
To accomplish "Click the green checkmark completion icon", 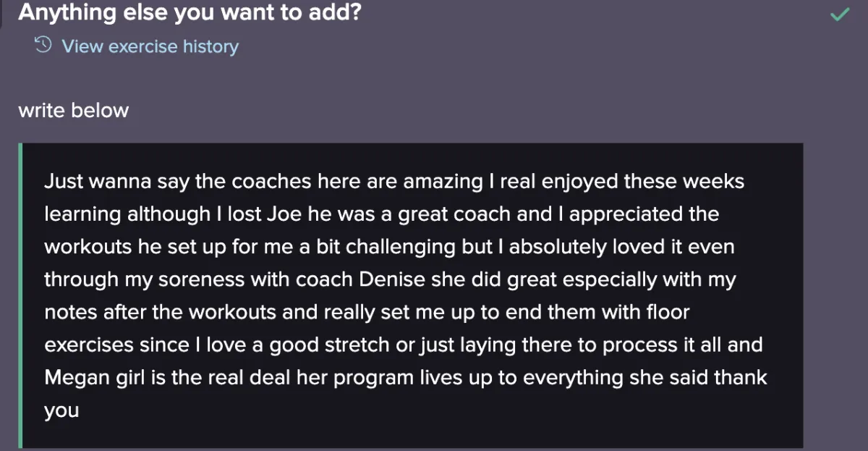I will [839, 14].
